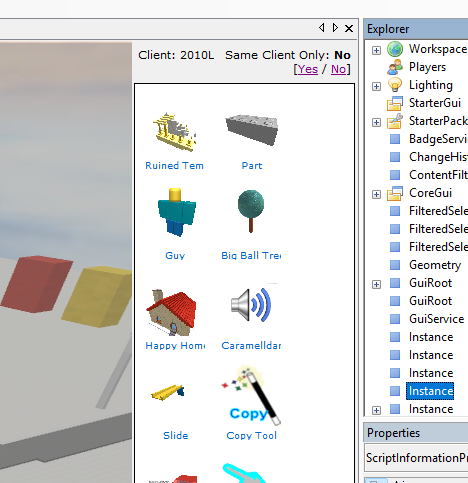Expand the Workspace tree node

pos(376,50)
